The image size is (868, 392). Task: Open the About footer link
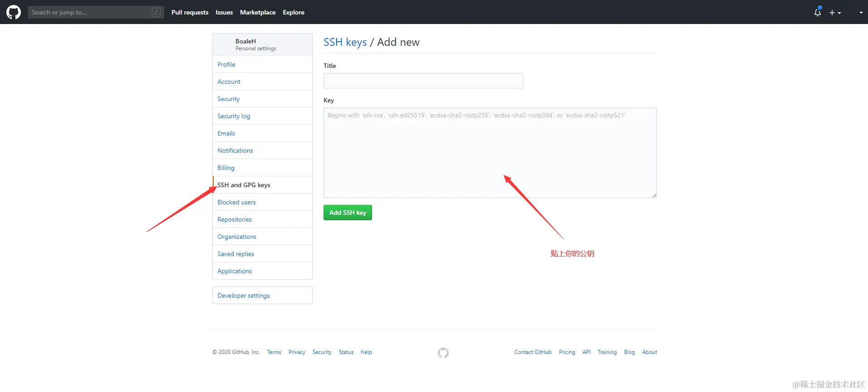[x=649, y=352]
